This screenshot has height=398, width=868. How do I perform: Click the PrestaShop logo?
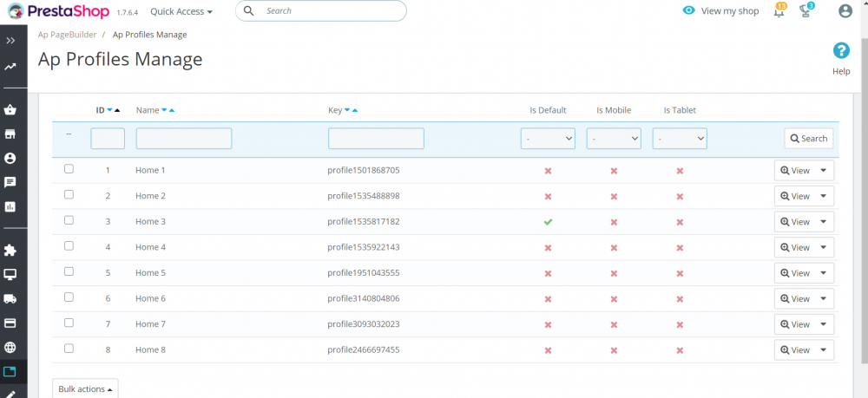click(x=58, y=10)
